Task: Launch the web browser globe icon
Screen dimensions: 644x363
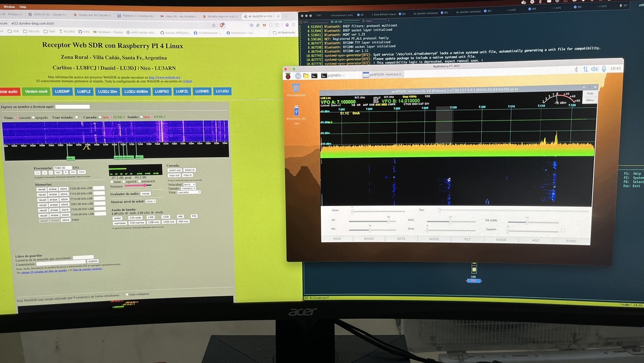Action: (x=297, y=75)
